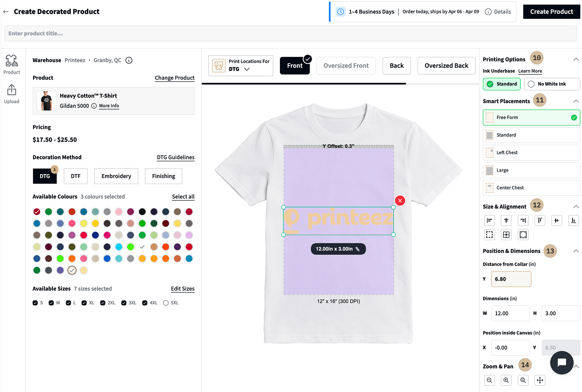Pick Center Chest smart placement
This screenshot has height=392, width=582.
[531, 188]
